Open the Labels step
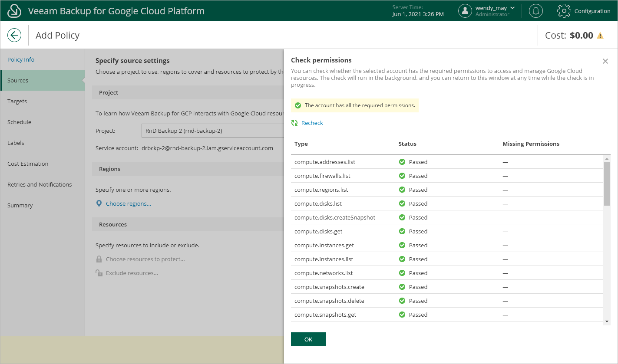618x364 pixels. coord(16,143)
